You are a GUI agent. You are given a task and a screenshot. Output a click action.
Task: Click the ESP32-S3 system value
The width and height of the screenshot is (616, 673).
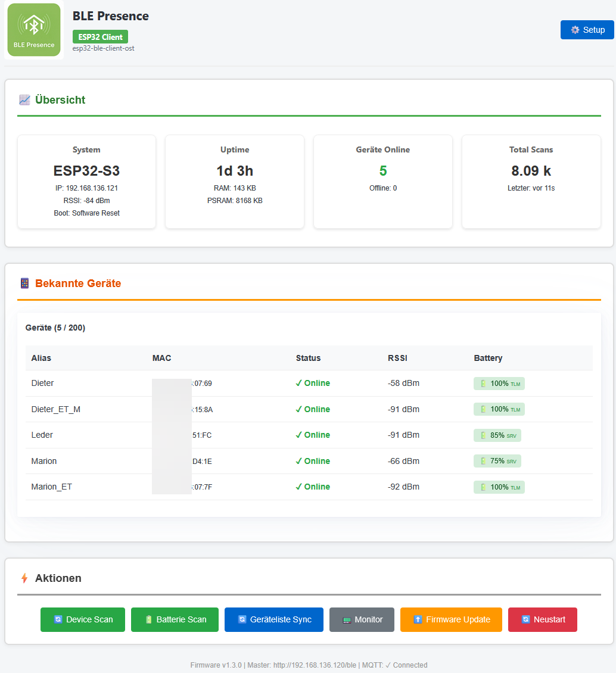pos(87,171)
